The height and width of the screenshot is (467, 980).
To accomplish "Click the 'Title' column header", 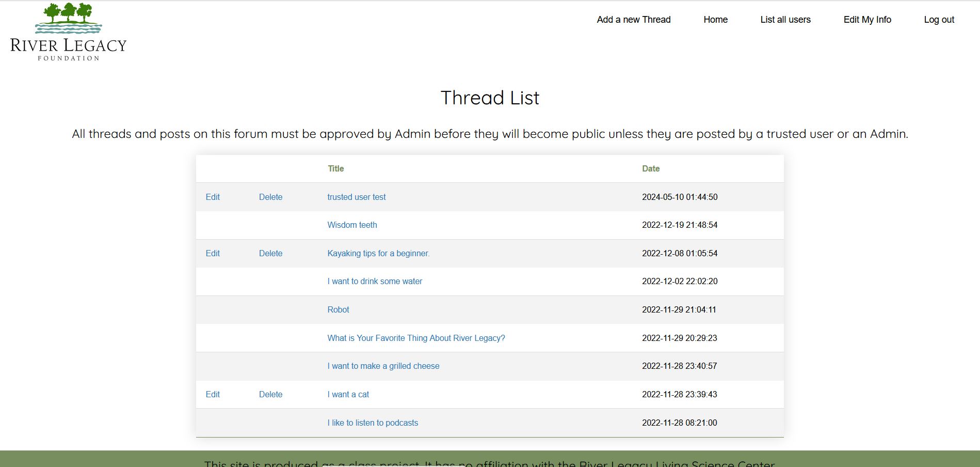I will [x=336, y=168].
